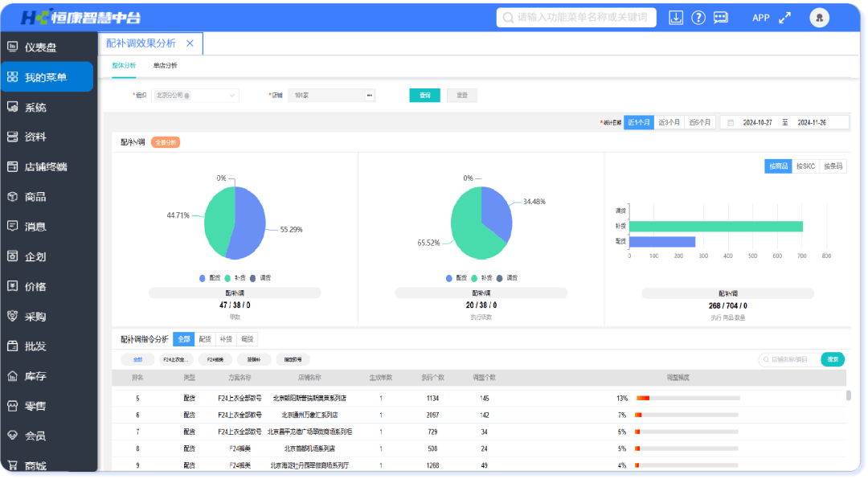Viewport: 868px width, 479px height.
Task: Select 我的菜单 in the sidebar
Action: pyautogui.click(x=47, y=77)
